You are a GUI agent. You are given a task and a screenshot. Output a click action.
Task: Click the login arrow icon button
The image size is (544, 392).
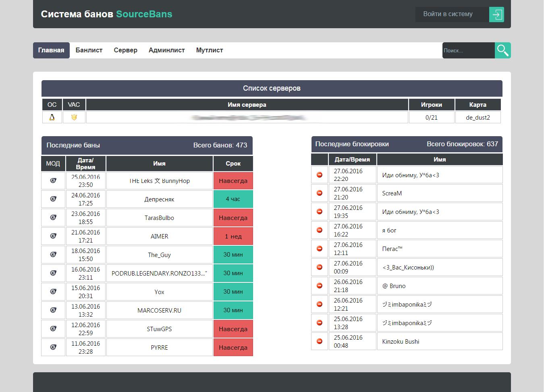(x=496, y=15)
